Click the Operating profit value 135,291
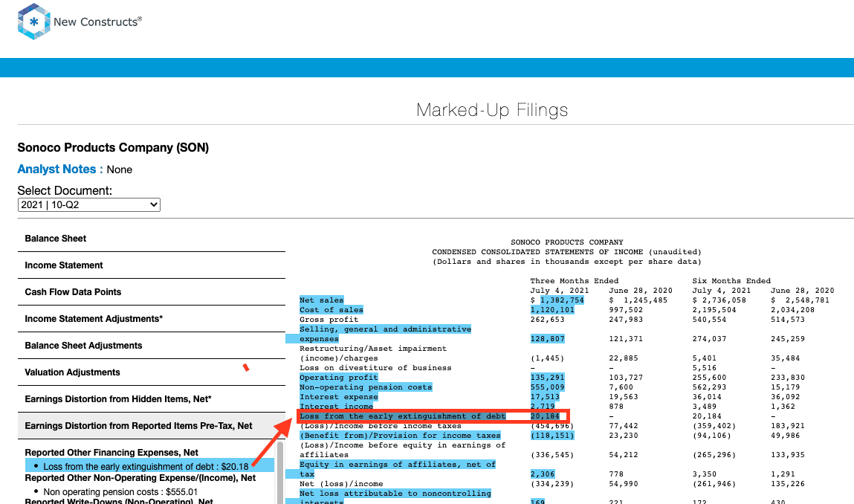Viewport: 854px width, 504px height. coord(547,378)
